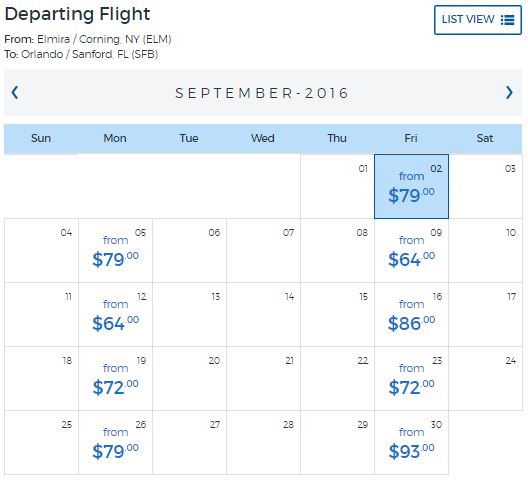Pick September 09 fare from $64
Viewport: 528px width, 480px height.
click(411, 251)
